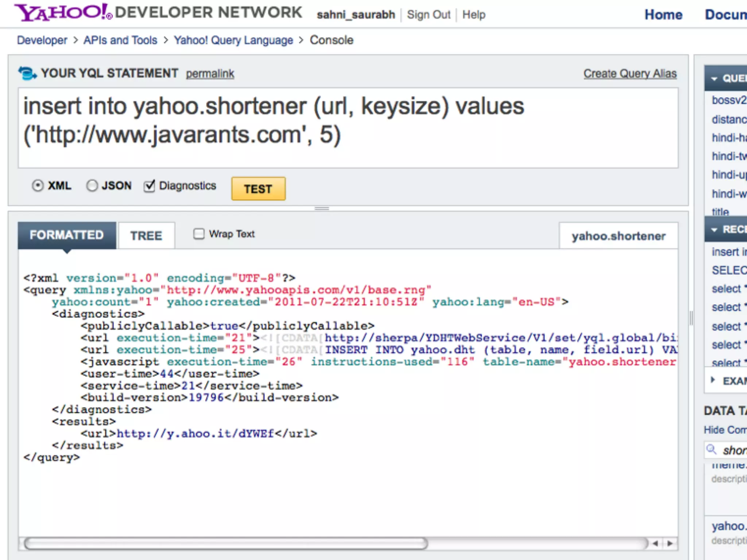This screenshot has width=747, height=560.
Task: Focus the YQL statement text area
Action: 348,128
